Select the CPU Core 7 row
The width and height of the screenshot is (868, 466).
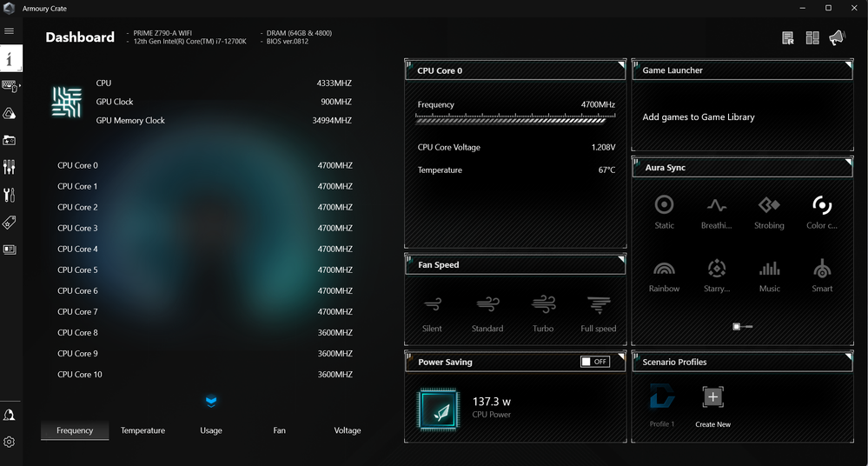tap(205, 312)
